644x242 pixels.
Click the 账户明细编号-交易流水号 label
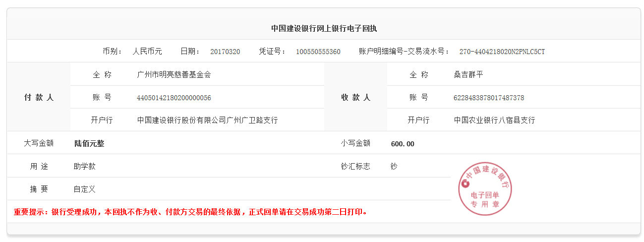click(x=404, y=51)
